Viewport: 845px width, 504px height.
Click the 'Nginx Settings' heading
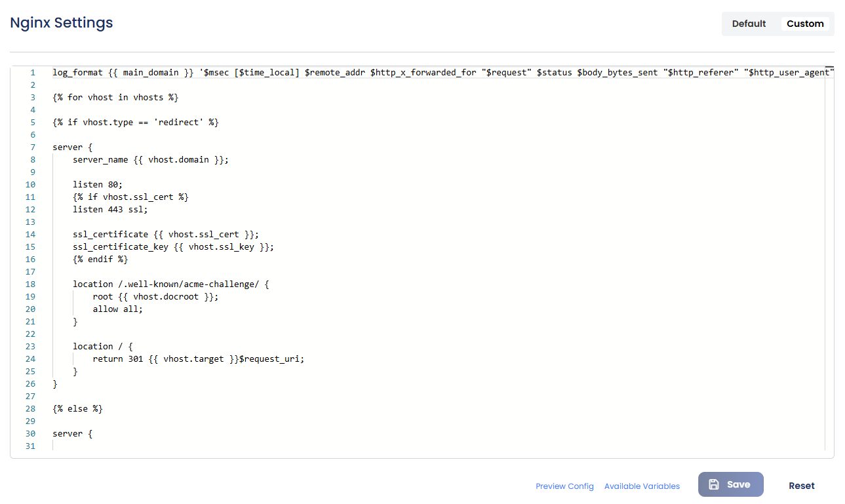pyautogui.click(x=62, y=22)
